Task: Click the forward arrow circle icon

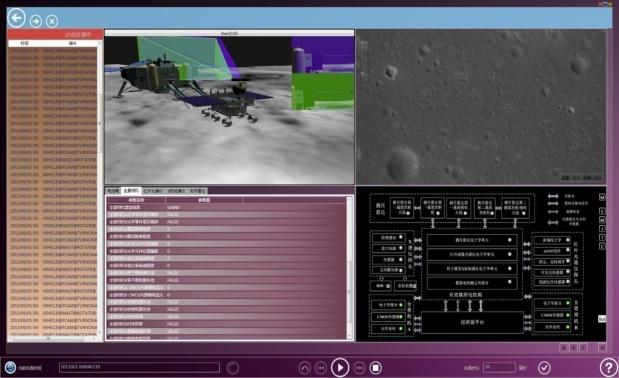Action: click(x=36, y=21)
